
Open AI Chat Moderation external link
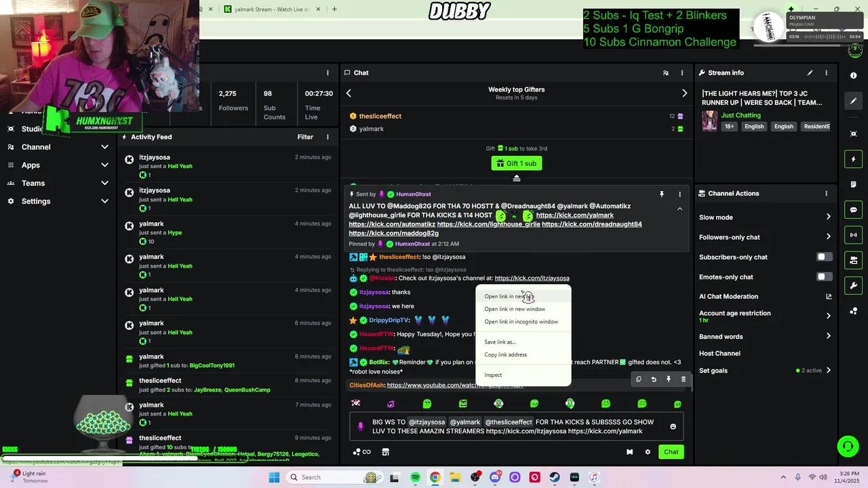[828, 296]
